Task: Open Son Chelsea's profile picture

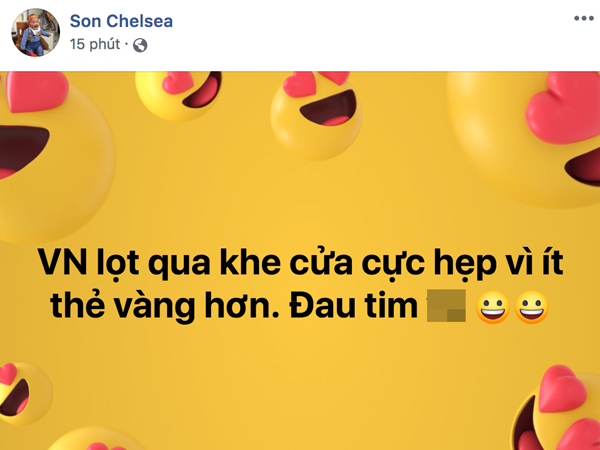Action: 35,33
